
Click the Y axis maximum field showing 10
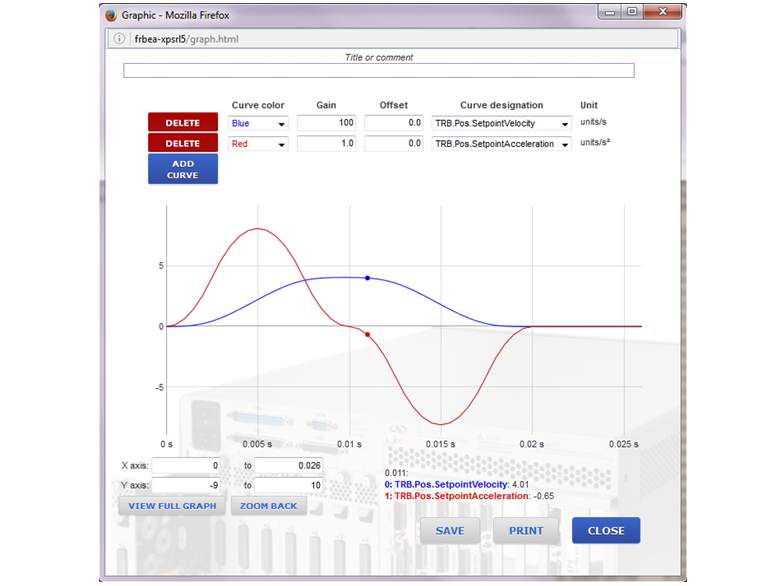(x=288, y=486)
